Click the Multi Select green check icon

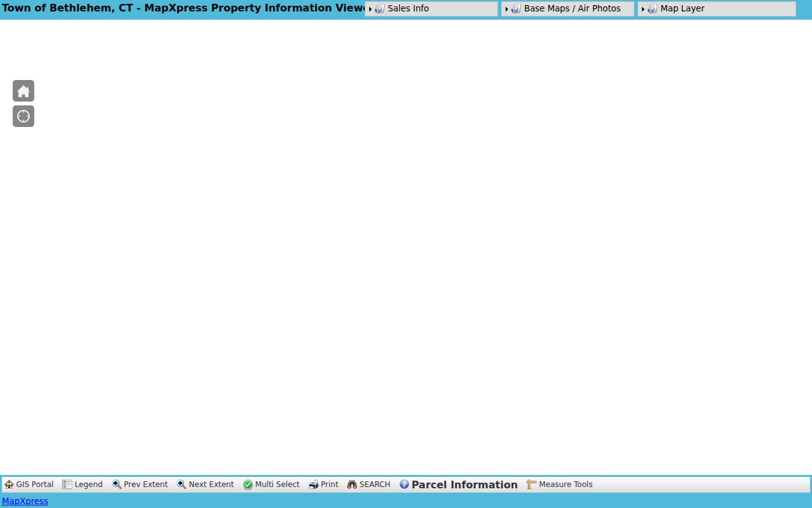click(248, 485)
